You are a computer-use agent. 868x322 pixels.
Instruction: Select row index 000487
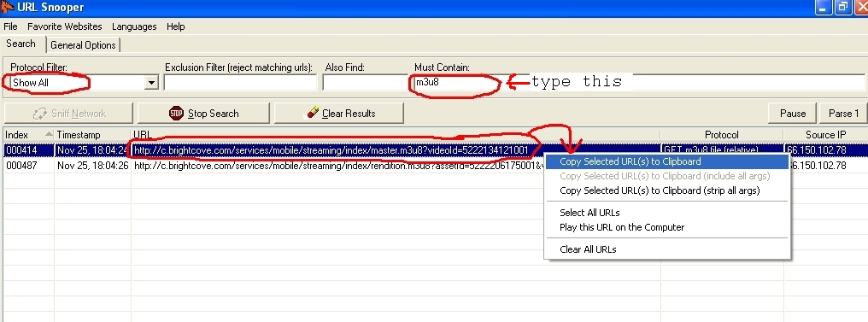pos(21,166)
